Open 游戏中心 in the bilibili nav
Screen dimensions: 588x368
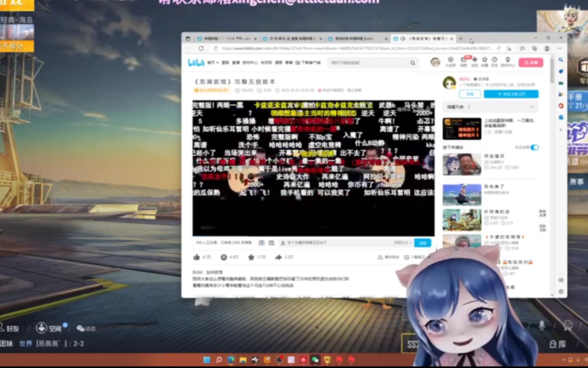pyautogui.click(x=250, y=63)
